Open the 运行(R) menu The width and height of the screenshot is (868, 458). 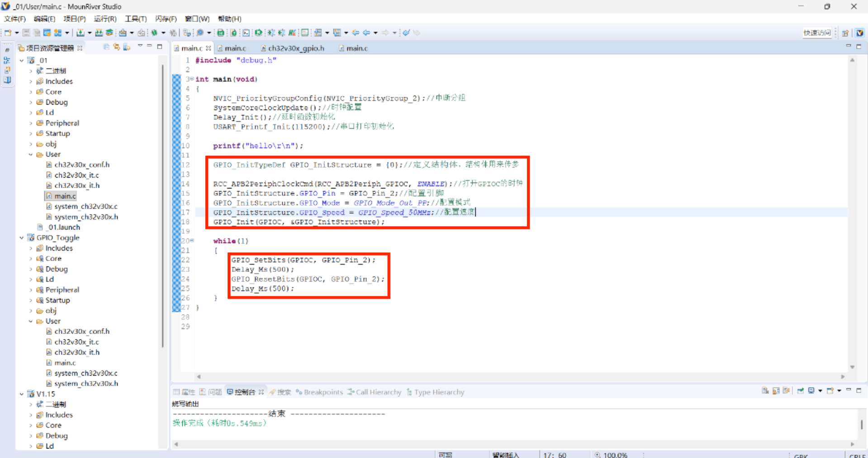(105, 19)
